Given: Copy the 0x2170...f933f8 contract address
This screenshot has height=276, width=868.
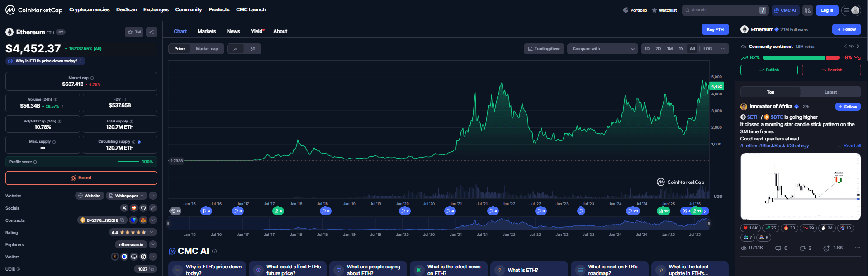Looking at the screenshot, I should point(122,220).
